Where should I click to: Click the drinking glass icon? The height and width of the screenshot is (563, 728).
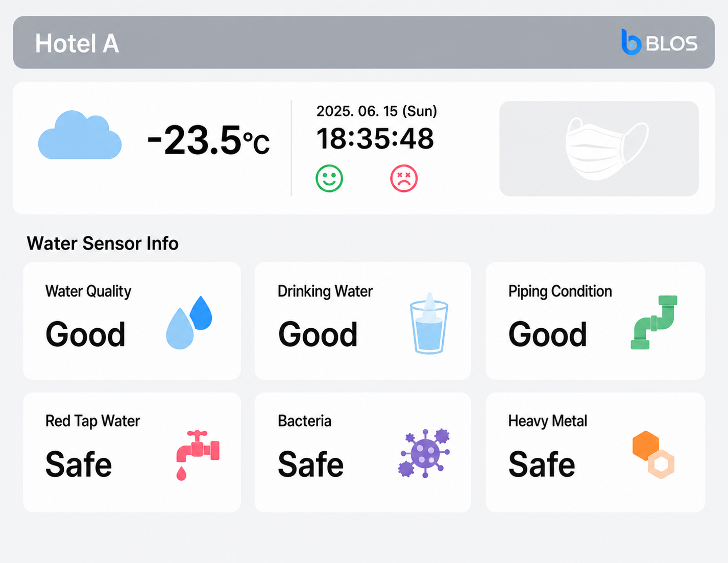429,324
